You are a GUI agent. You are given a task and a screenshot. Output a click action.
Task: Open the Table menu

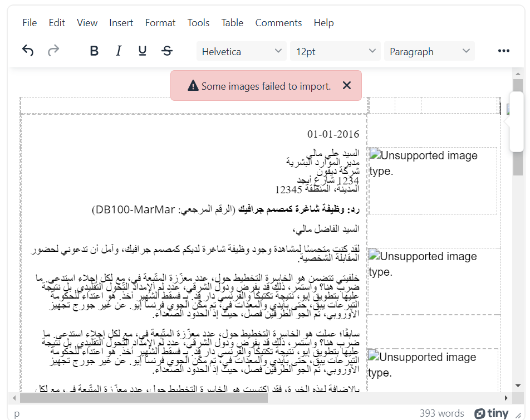pos(232,23)
